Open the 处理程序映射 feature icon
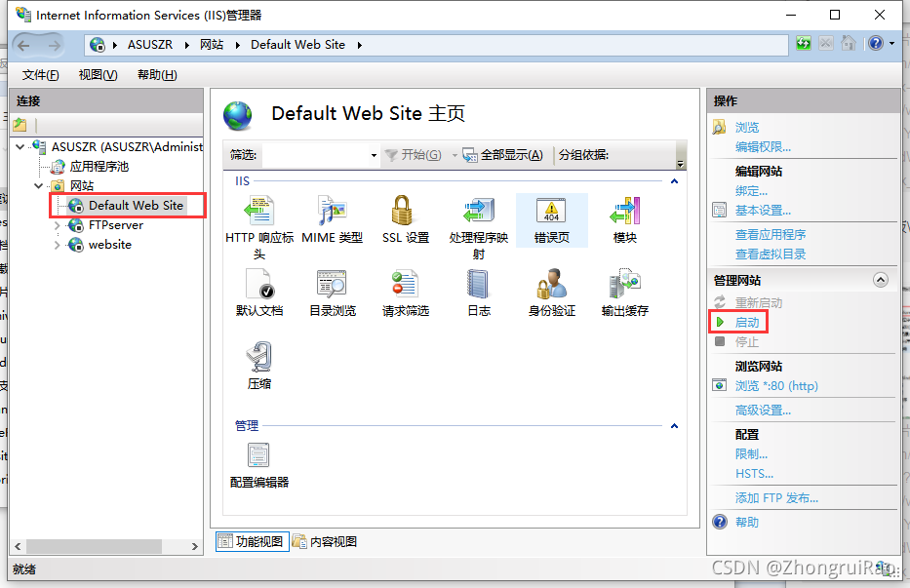The width and height of the screenshot is (910, 588). (478, 211)
